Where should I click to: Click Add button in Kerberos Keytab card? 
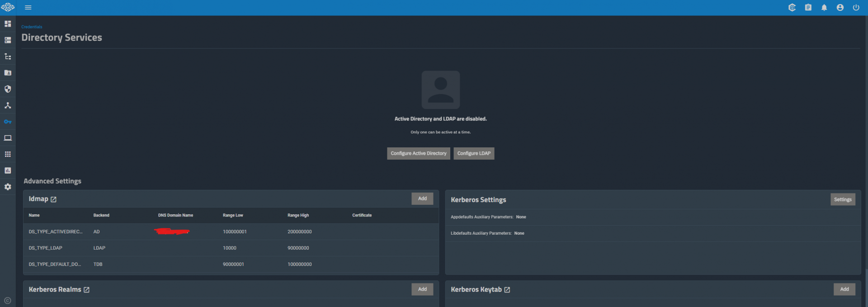click(x=844, y=289)
